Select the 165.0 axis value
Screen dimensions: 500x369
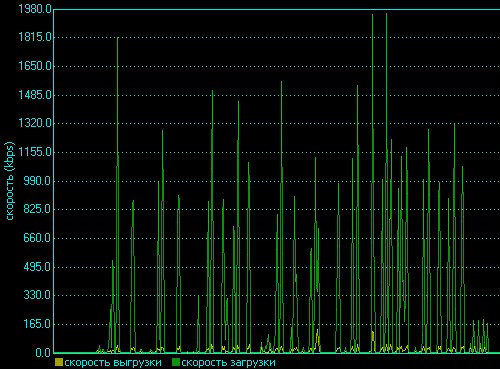pos(37,324)
